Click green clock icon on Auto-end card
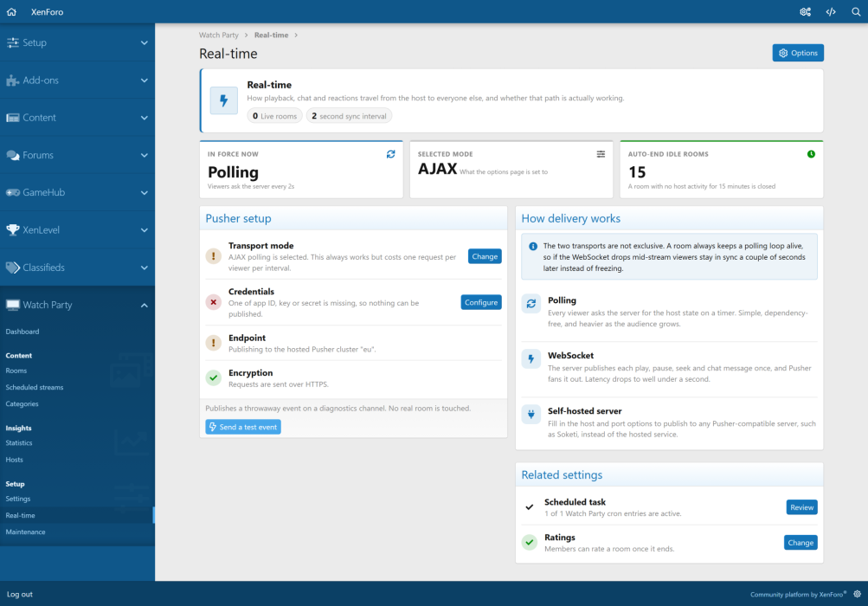This screenshot has height=606, width=868. 811,154
